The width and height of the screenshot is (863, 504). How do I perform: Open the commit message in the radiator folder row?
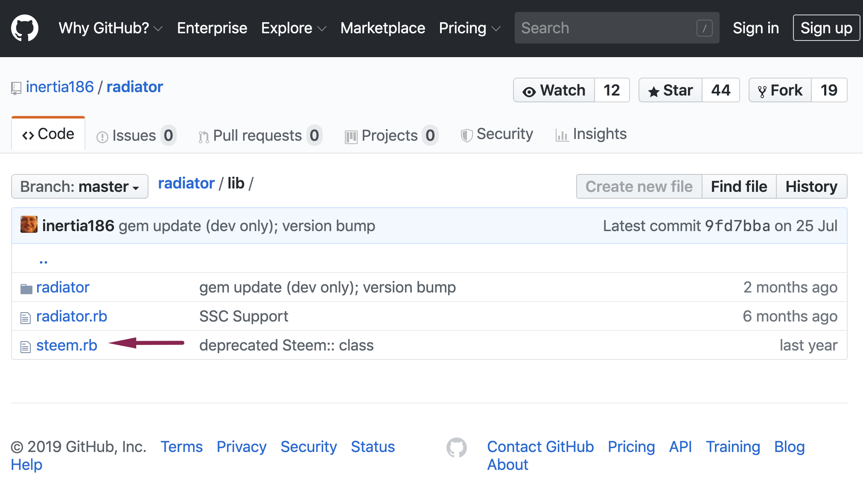(327, 287)
